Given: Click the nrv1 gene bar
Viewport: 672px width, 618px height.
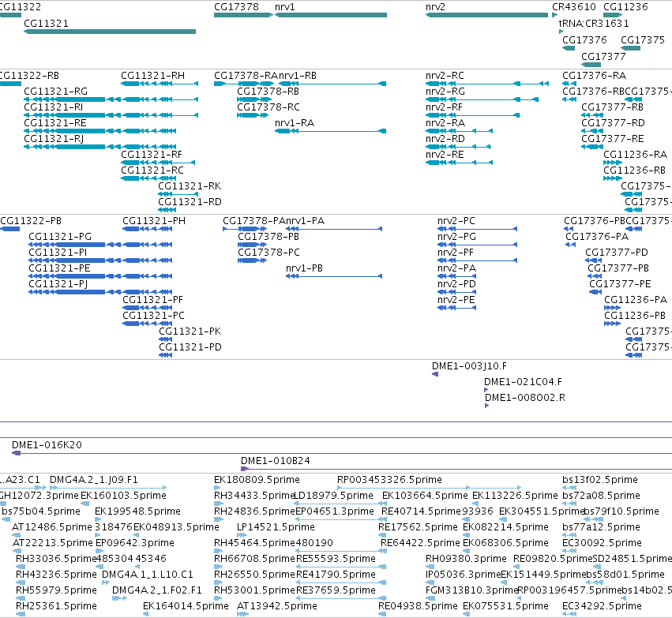Looking at the screenshot, I should point(330,15).
